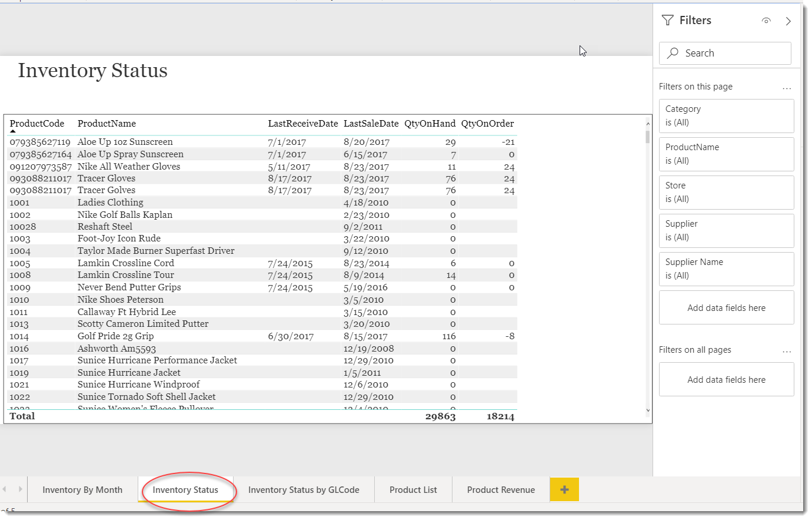Open more options for Filters on this page

[x=787, y=87]
